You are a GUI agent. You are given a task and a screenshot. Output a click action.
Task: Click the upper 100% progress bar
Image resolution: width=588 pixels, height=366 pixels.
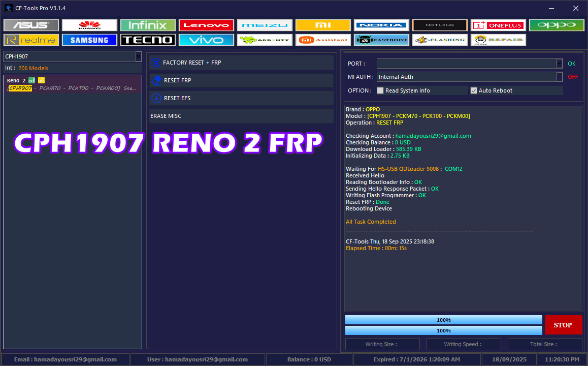click(444, 320)
